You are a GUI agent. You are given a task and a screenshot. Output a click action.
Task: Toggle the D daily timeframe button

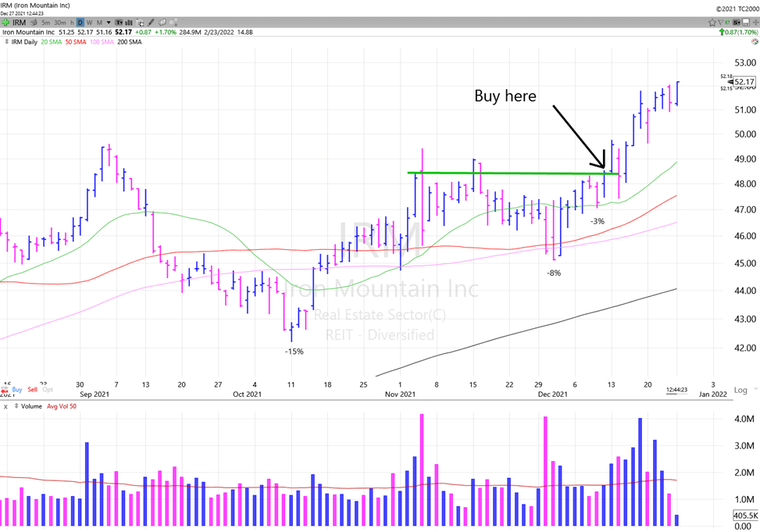pyautogui.click(x=79, y=23)
